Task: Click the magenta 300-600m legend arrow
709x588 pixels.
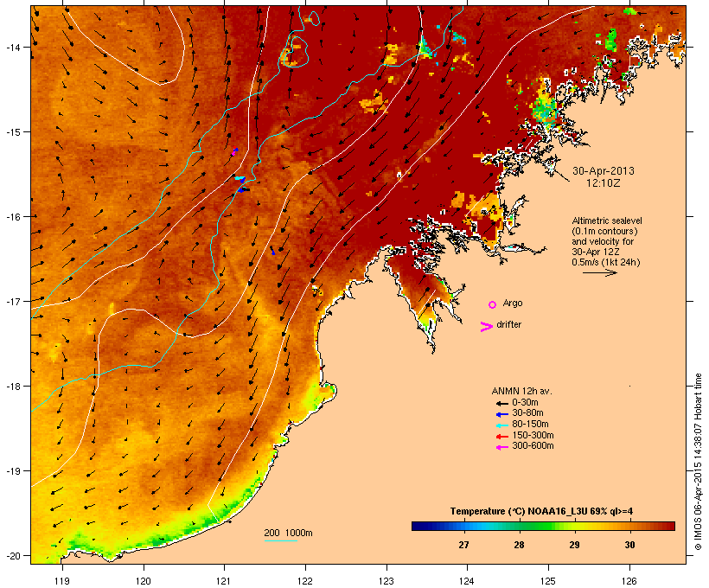Action: point(501,447)
